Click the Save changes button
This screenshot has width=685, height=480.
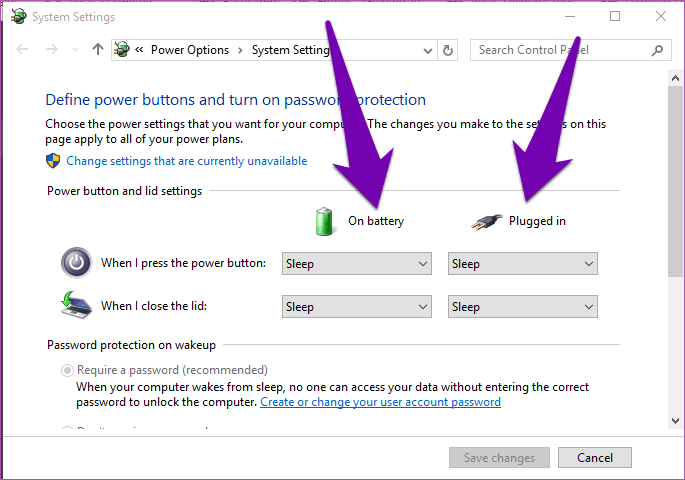tap(499, 458)
